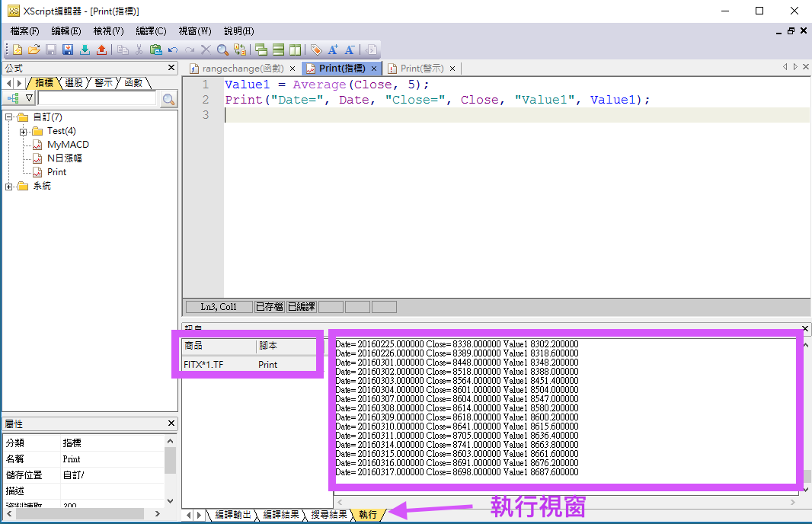Collapse the 自訂(7) folder in formula tree
Image resolution: width=812 pixels, height=524 pixels.
[x=9, y=117]
